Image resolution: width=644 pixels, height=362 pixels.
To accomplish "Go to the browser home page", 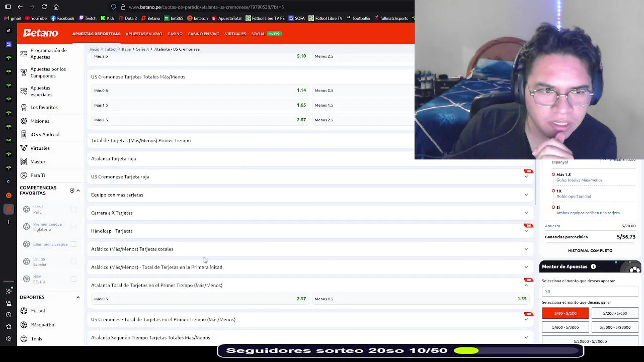I will [x=56, y=7].
